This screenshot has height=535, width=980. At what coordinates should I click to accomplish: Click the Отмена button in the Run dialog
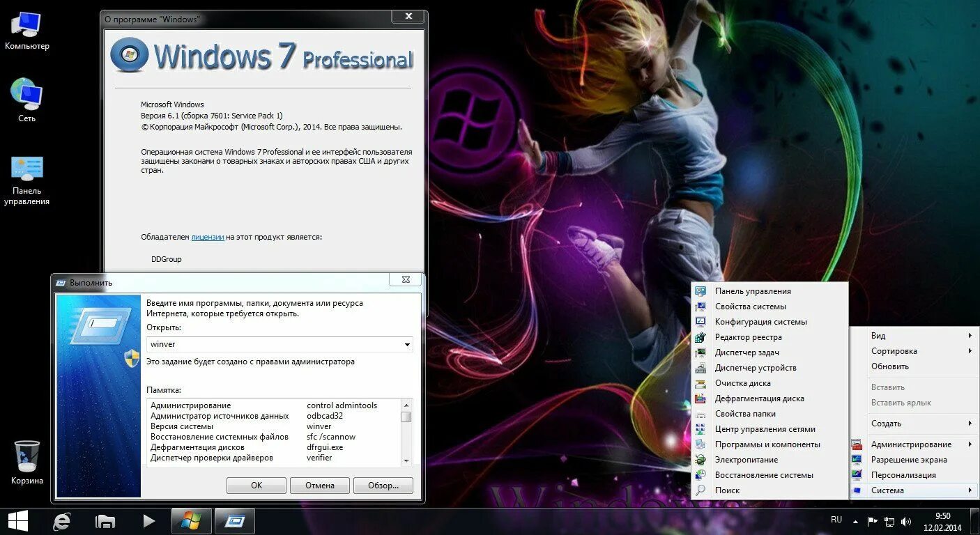[320, 486]
